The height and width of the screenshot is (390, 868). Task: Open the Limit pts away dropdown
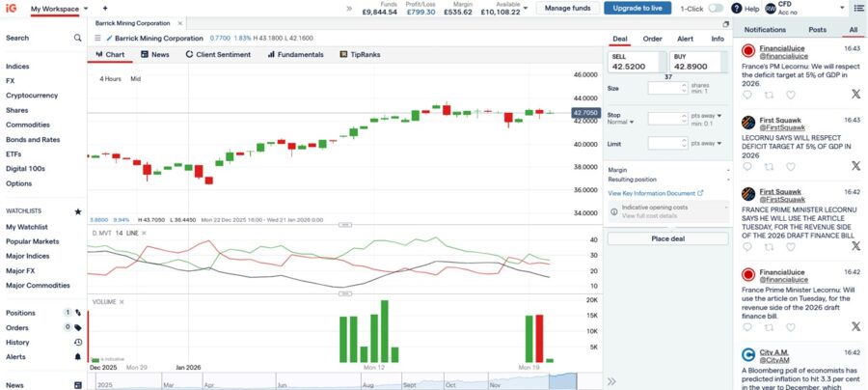pyautogui.click(x=707, y=143)
